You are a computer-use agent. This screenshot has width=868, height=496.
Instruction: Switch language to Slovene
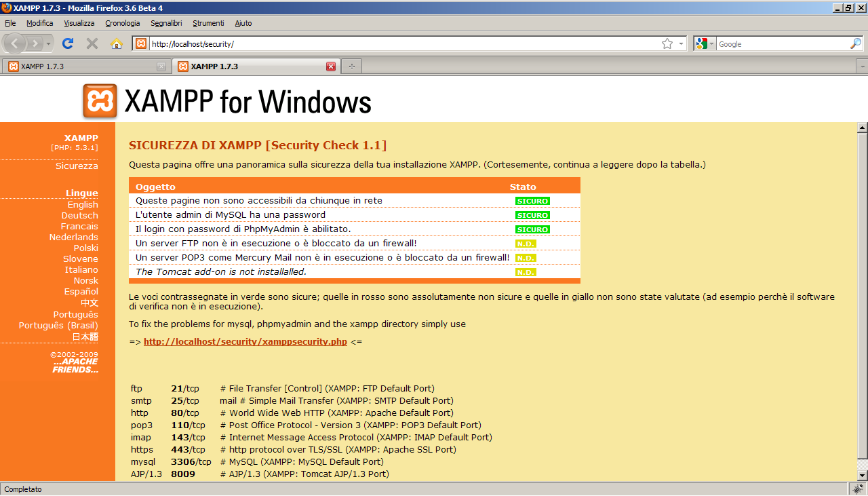81,259
